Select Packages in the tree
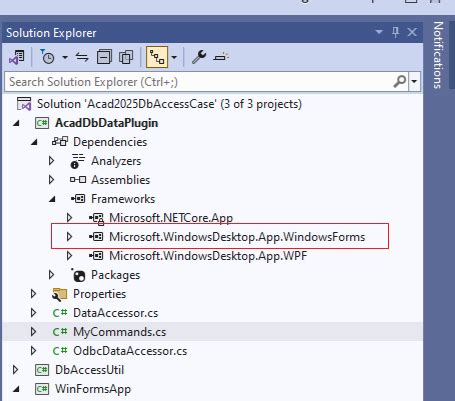The image size is (455, 401). click(x=115, y=275)
